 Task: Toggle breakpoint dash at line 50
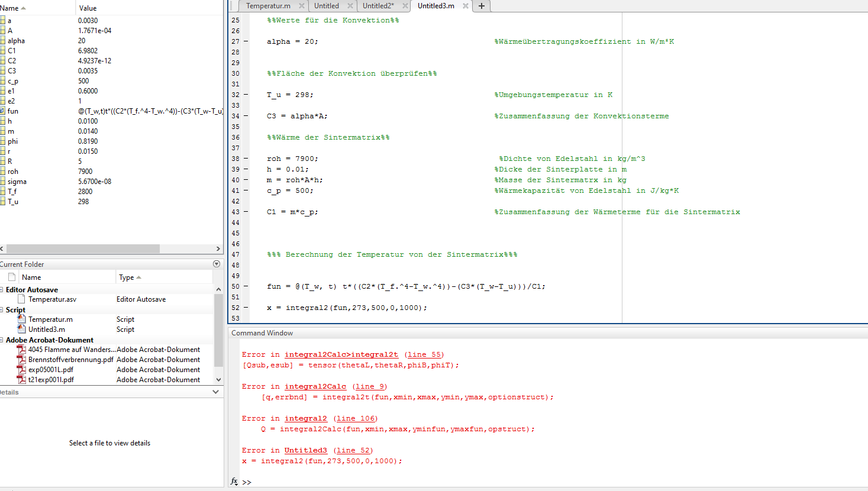pos(246,286)
